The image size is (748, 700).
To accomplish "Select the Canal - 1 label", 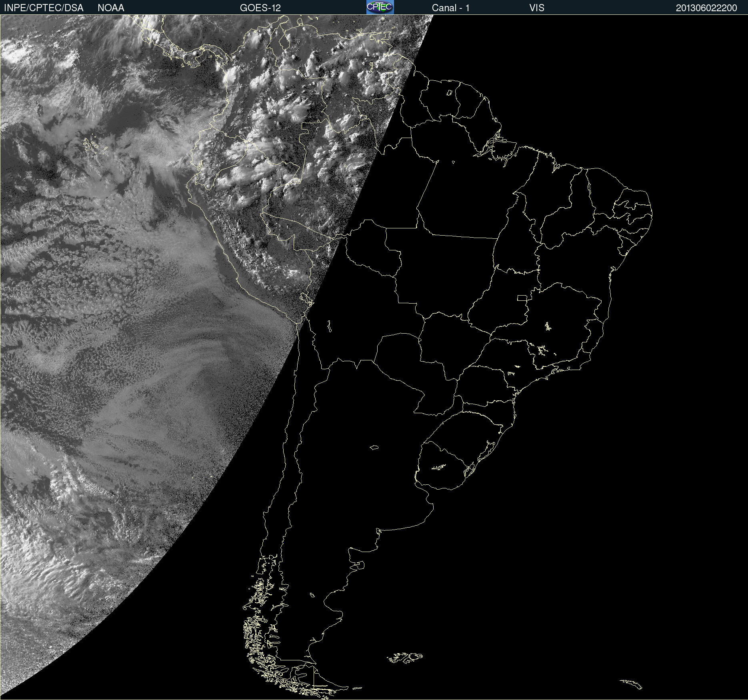I will coord(450,8).
